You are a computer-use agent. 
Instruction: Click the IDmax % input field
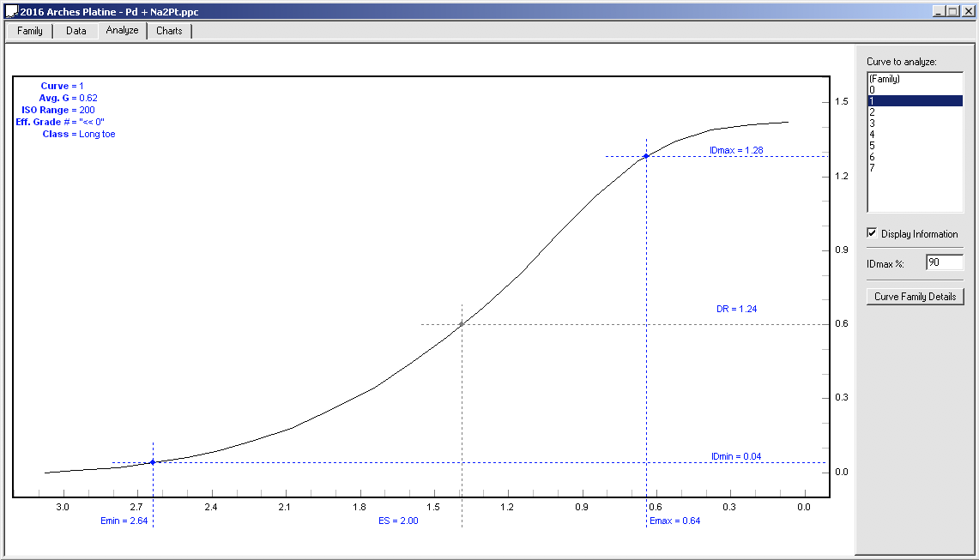[x=944, y=262]
